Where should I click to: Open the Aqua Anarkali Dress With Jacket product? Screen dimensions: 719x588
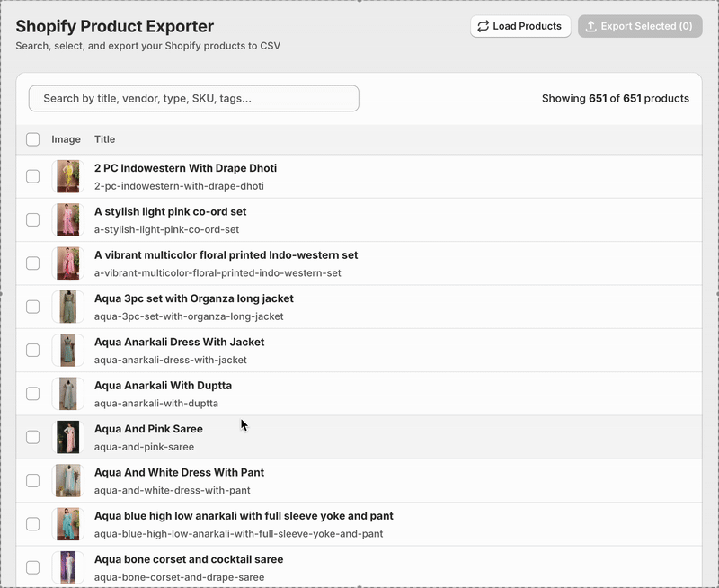(x=180, y=342)
